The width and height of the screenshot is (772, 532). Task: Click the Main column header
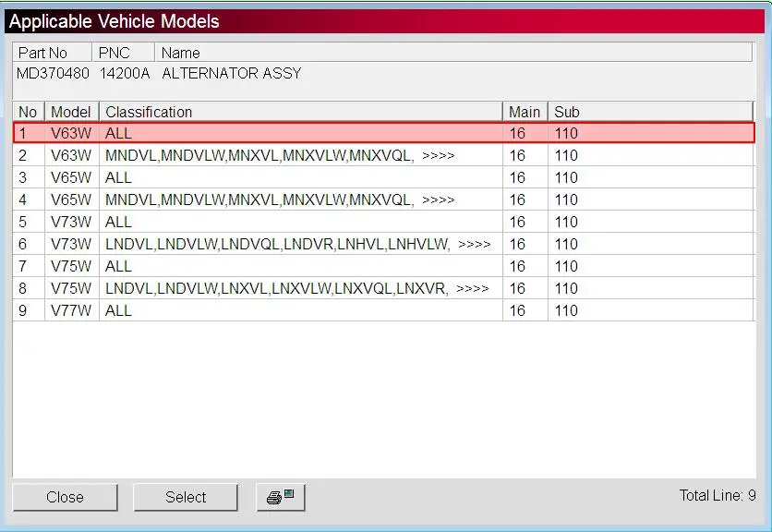[525, 112]
